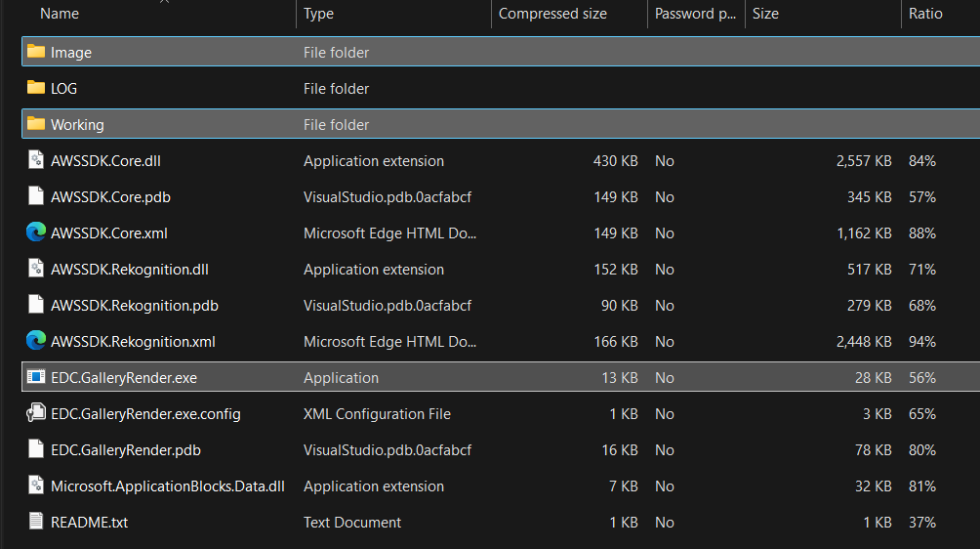Click the 90 KB compressed size cell
The image size is (980, 549).
click(620, 306)
